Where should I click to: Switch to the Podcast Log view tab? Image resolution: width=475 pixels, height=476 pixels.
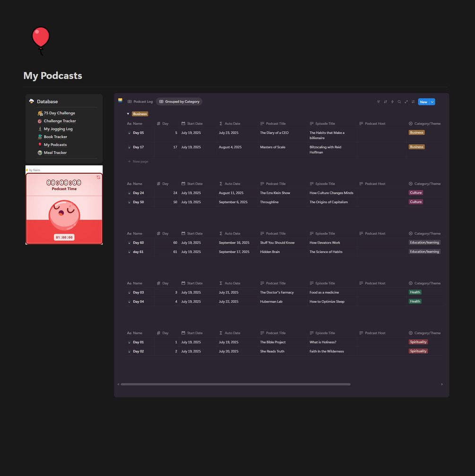140,102
